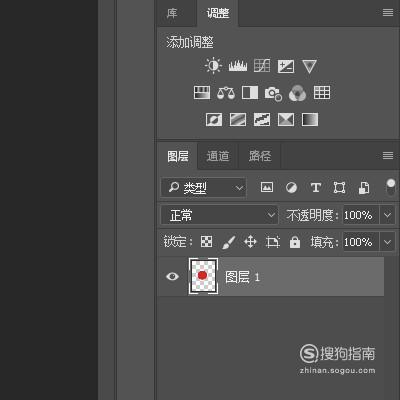Add a Gradient Map adjustment
The height and width of the screenshot is (400, 400).
click(x=310, y=119)
